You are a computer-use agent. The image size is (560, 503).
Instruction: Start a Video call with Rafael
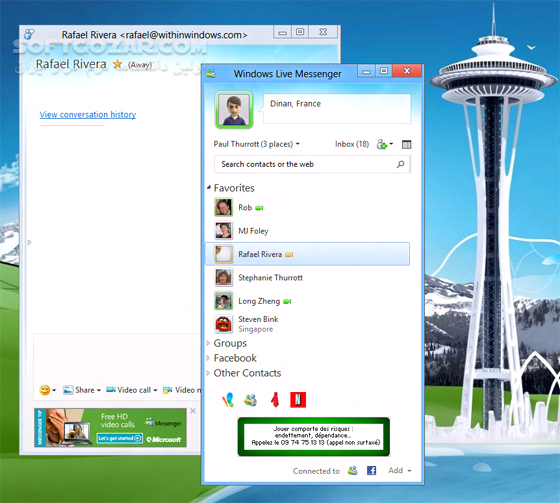click(x=129, y=390)
